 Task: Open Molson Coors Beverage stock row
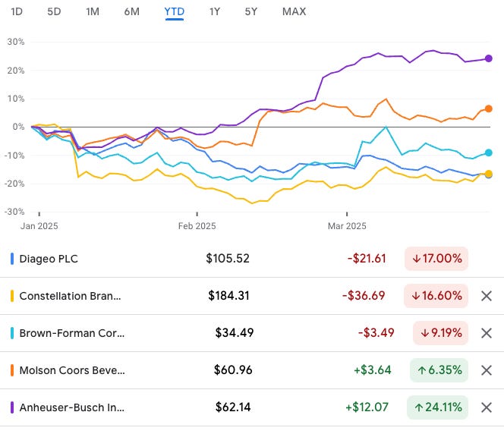(252, 370)
